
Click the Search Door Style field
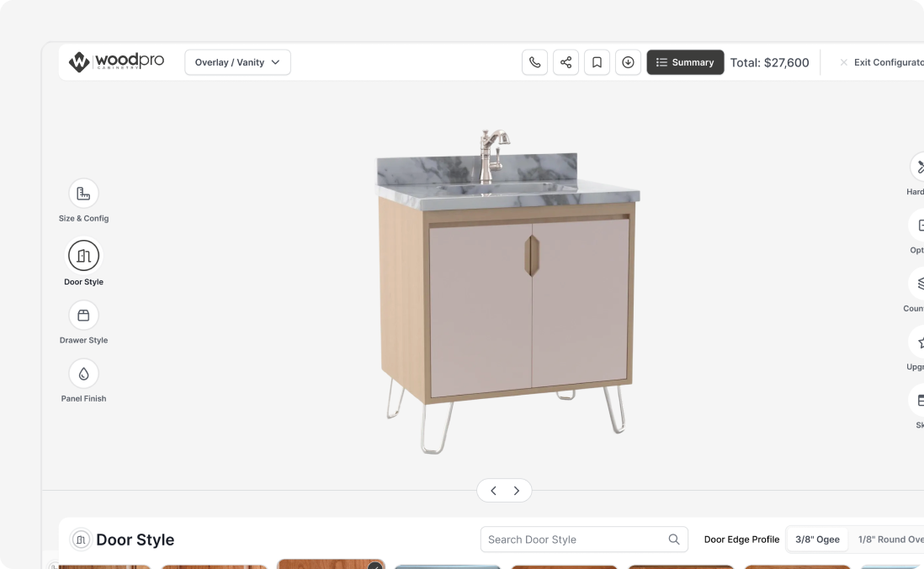click(x=584, y=540)
